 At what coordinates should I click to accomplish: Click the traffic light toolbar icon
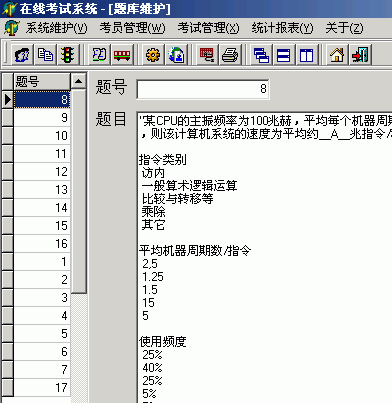tap(68, 54)
